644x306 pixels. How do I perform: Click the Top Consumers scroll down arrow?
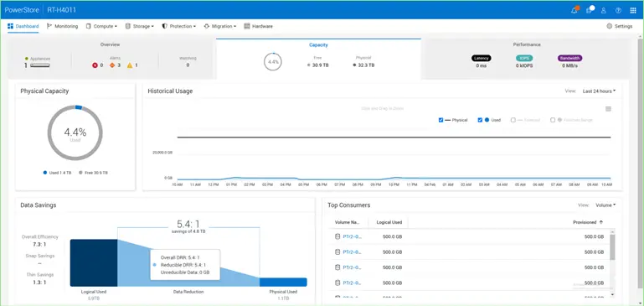pyautogui.click(x=612, y=294)
